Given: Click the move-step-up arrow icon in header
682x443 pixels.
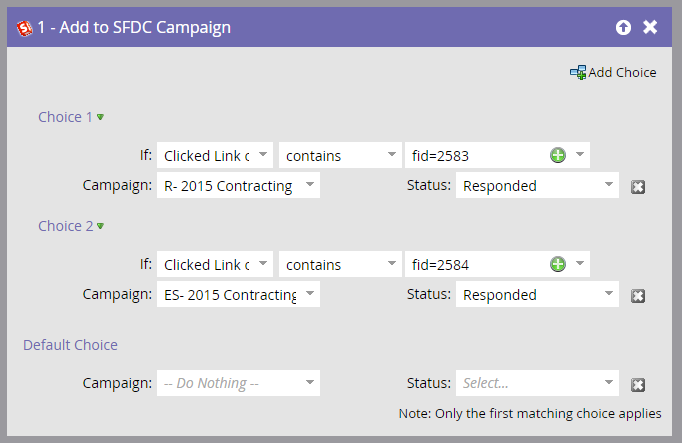Looking at the screenshot, I should [x=623, y=27].
